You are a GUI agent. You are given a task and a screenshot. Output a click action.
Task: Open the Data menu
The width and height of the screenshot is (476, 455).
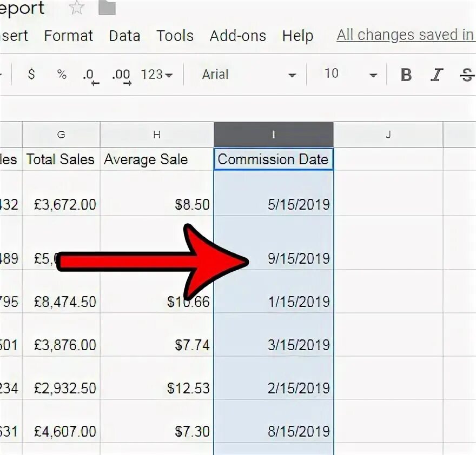coord(124,36)
